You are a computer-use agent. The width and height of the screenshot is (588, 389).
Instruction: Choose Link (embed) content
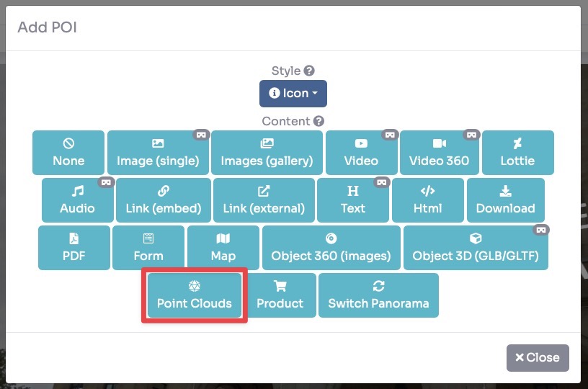pos(164,200)
